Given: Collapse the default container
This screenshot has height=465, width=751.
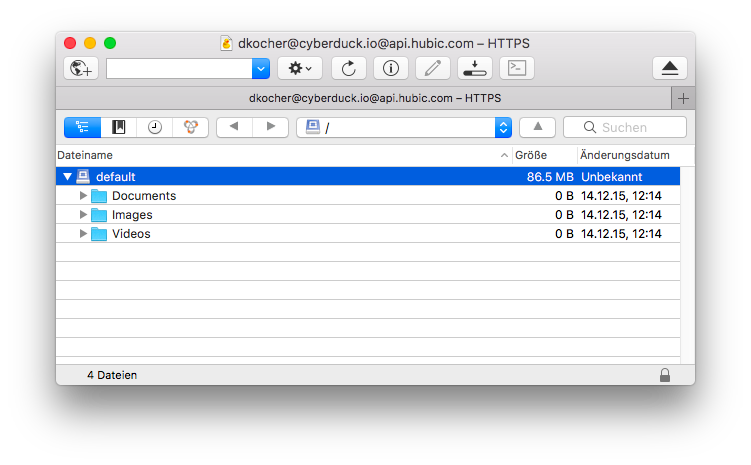Looking at the screenshot, I should coord(68,177).
